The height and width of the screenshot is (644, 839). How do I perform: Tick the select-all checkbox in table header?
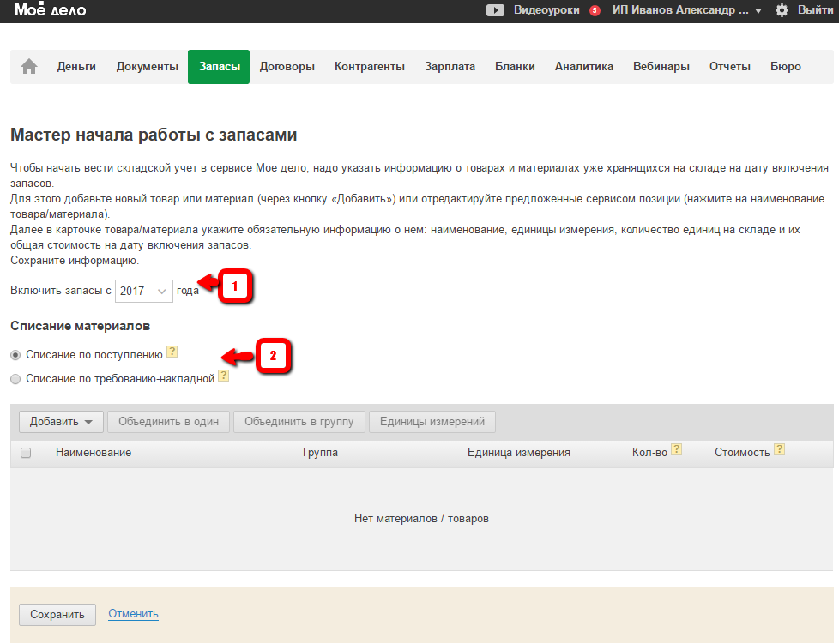tap(26, 453)
